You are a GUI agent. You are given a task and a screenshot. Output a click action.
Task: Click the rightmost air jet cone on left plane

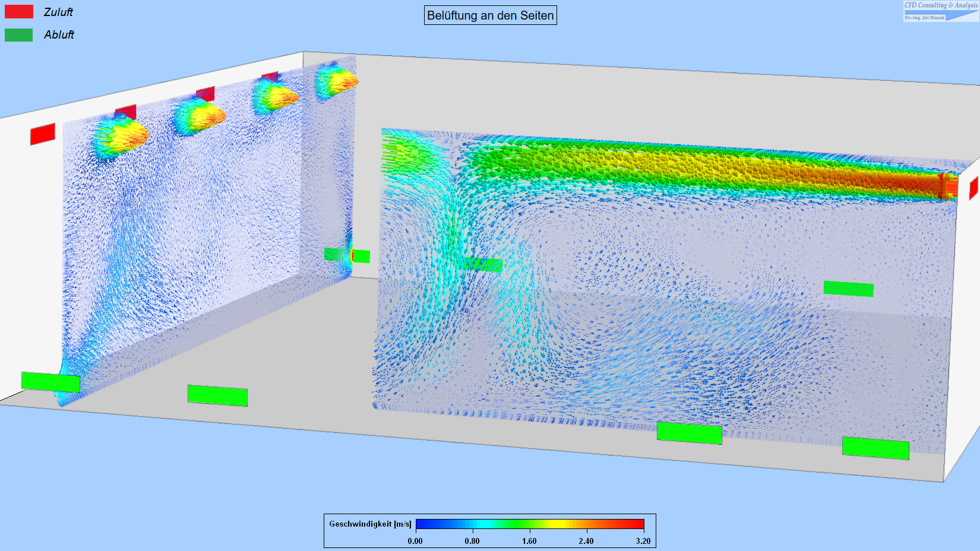click(x=336, y=81)
